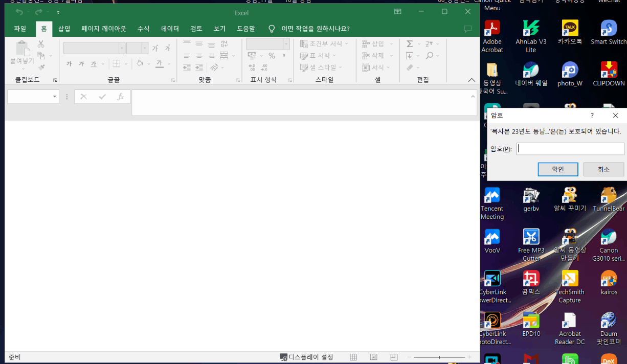Open the Font dropdown arrow

122,48
